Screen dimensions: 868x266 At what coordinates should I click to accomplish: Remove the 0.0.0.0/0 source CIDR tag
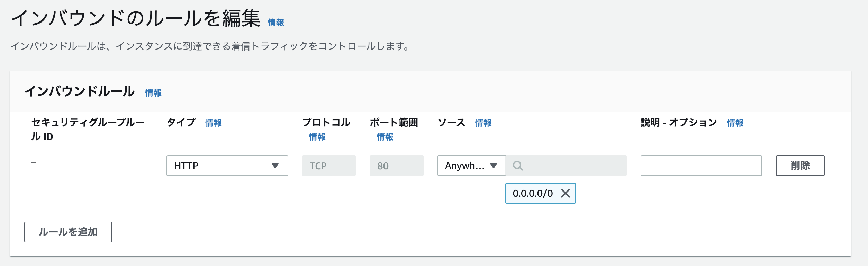(x=565, y=193)
